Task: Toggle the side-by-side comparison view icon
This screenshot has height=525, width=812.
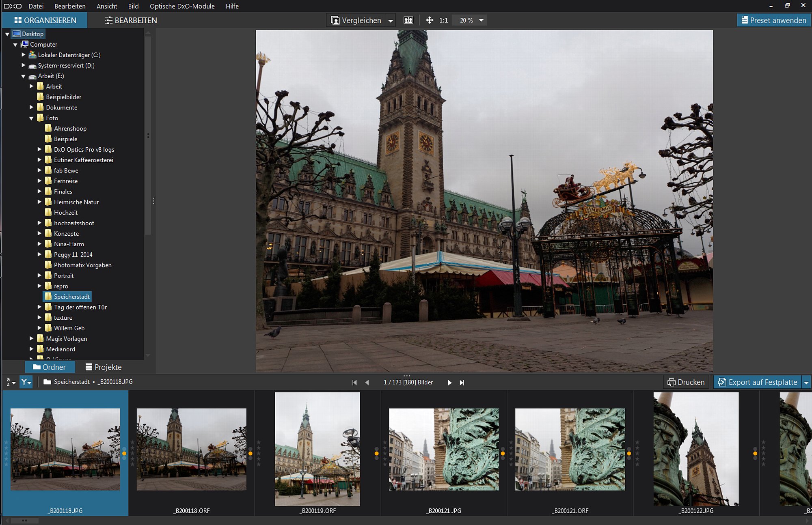Action: 408,20
